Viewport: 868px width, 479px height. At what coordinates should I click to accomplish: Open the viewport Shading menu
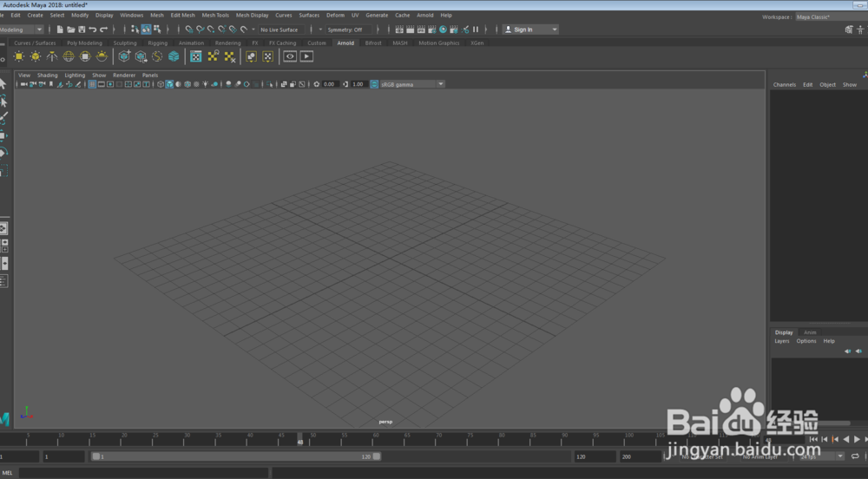point(47,75)
